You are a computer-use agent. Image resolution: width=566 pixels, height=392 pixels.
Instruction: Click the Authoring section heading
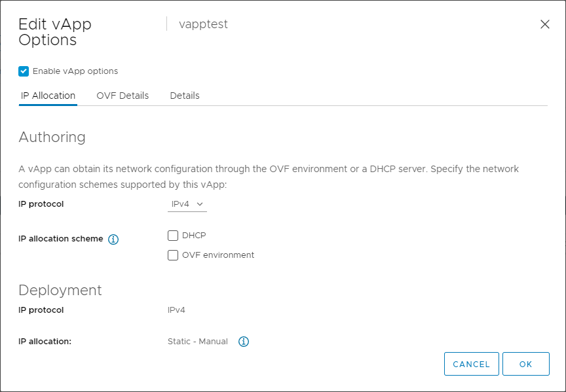pos(52,137)
